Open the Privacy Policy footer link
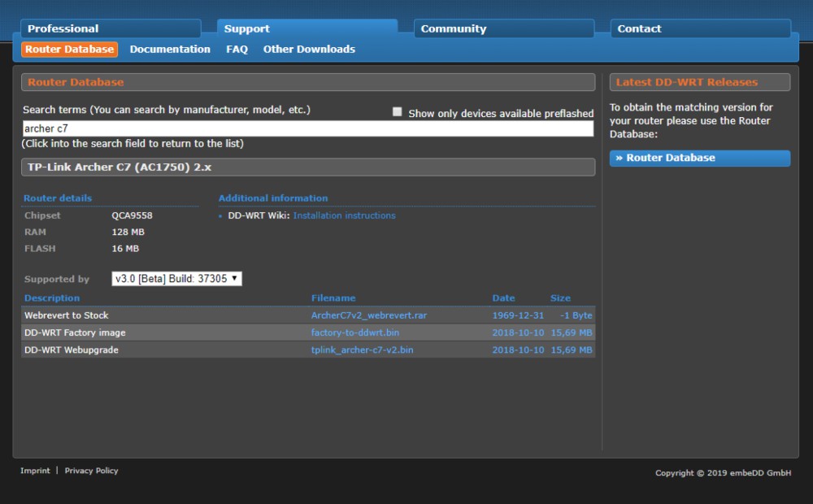 (91, 471)
